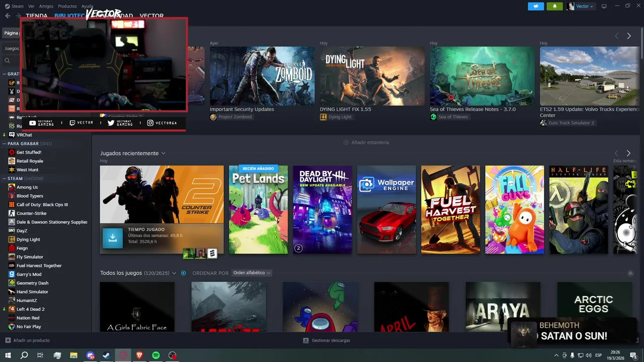
Task: Click the friend avatars on Counter-Strike 2 card
Action: pos(200,253)
